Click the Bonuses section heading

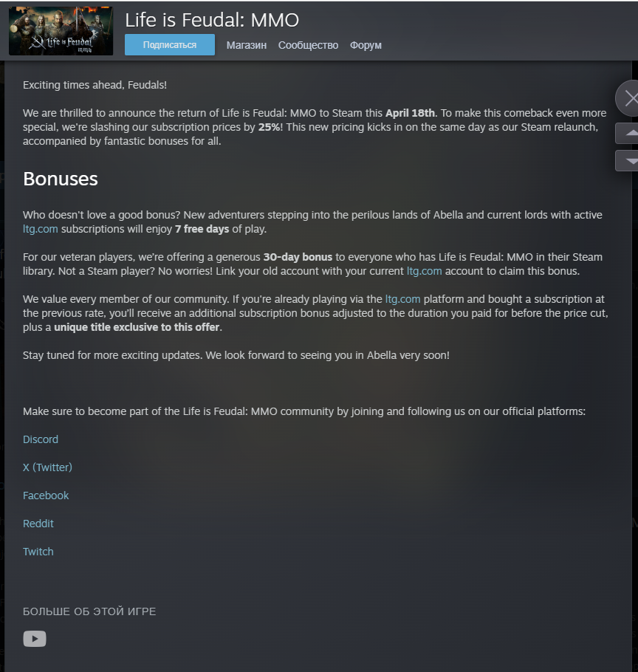(x=61, y=179)
